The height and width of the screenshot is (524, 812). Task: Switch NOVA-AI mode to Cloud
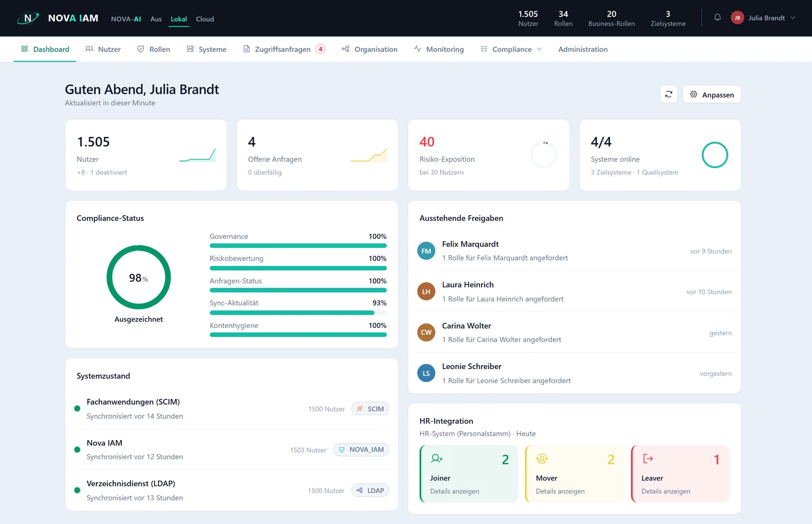point(205,19)
